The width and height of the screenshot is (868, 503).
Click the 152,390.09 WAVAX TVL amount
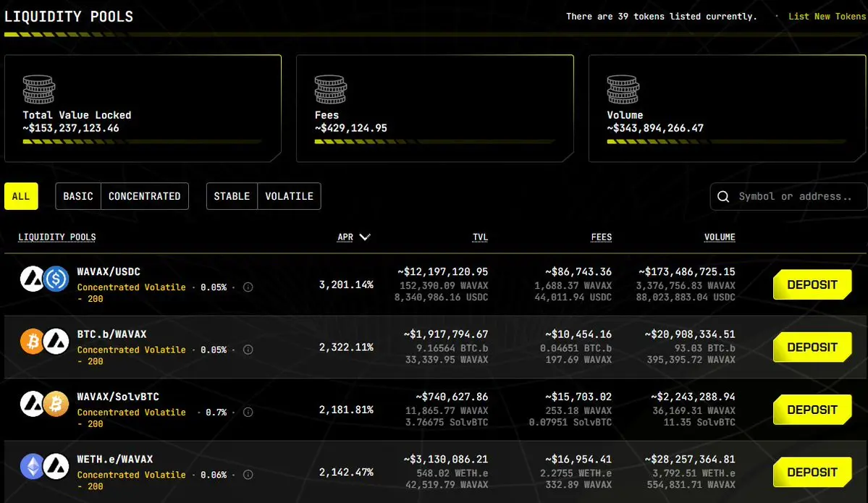[444, 286]
